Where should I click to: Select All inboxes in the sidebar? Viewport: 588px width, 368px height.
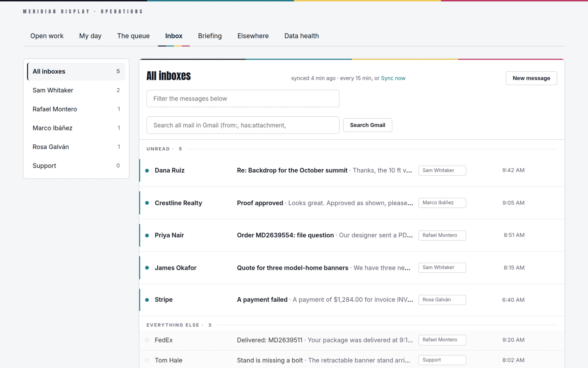[x=76, y=71]
